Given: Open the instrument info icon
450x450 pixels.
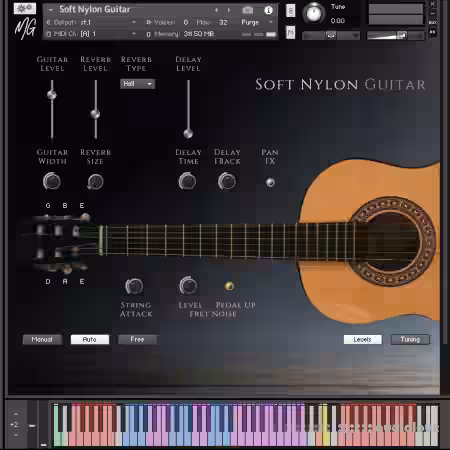Looking at the screenshot, I should pyautogui.click(x=268, y=10).
